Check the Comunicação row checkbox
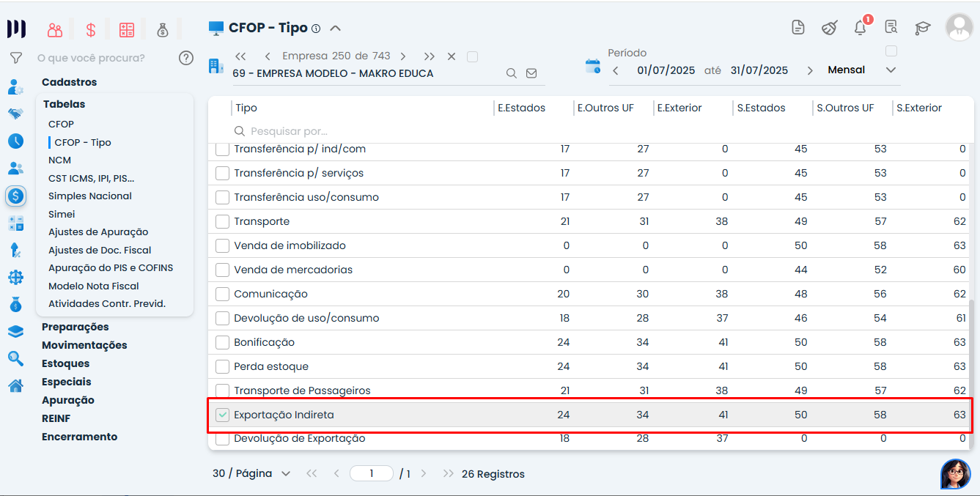The width and height of the screenshot is (980, 496). point(223,294)
